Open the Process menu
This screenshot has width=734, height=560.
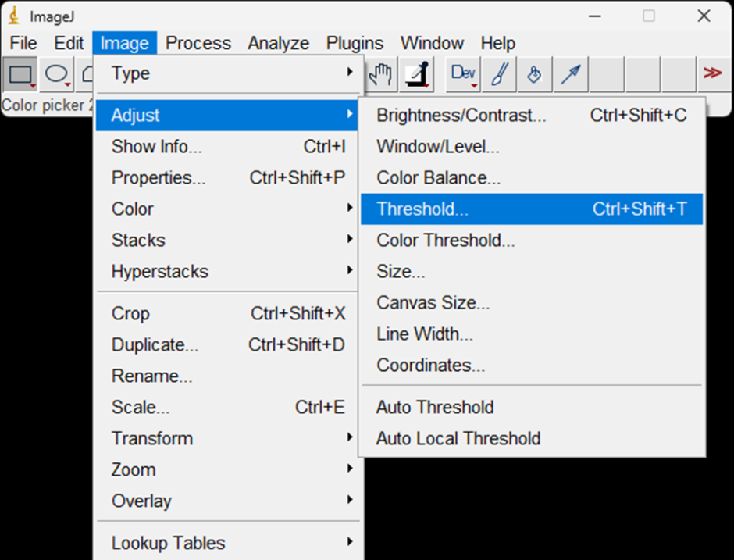[198, 43]
